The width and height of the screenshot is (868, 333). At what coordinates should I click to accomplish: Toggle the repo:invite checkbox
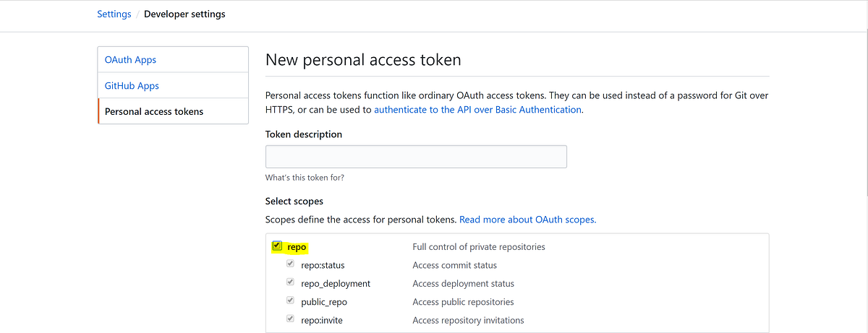(x=291, y=319)
